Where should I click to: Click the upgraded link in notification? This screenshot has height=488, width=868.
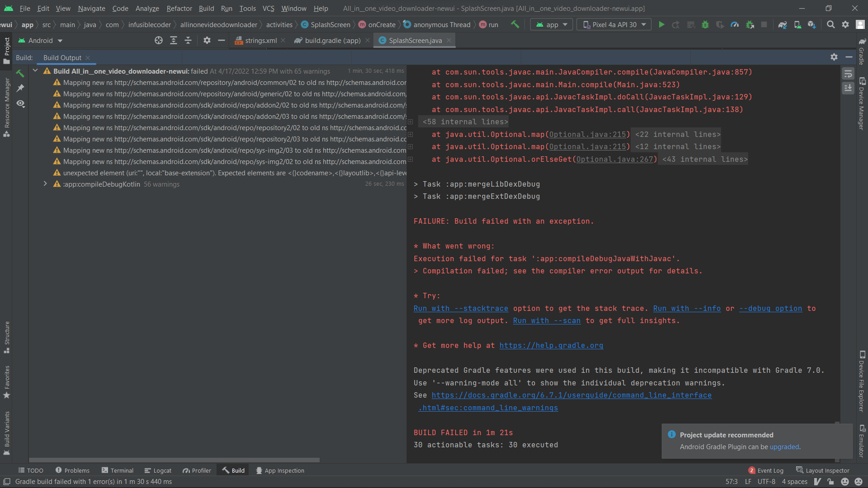784,446
